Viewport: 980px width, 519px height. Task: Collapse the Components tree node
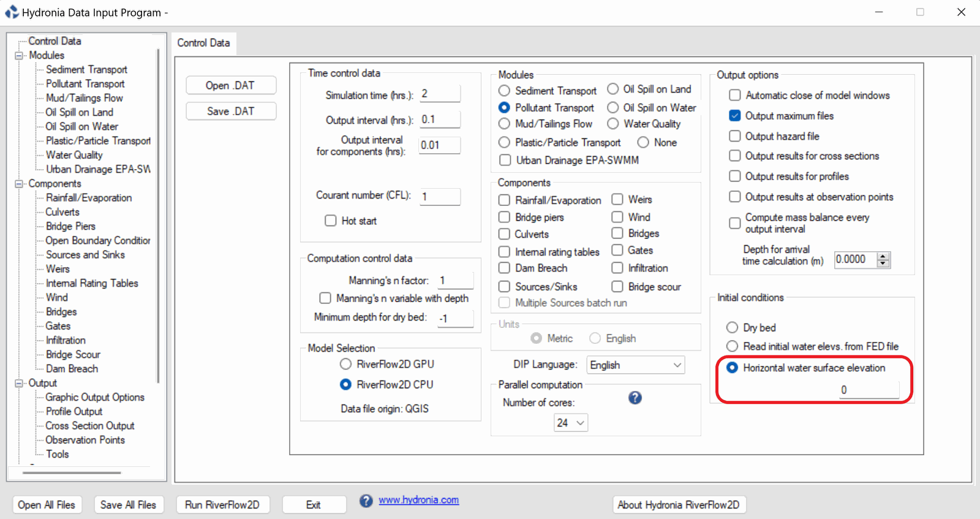pos(19,184)
